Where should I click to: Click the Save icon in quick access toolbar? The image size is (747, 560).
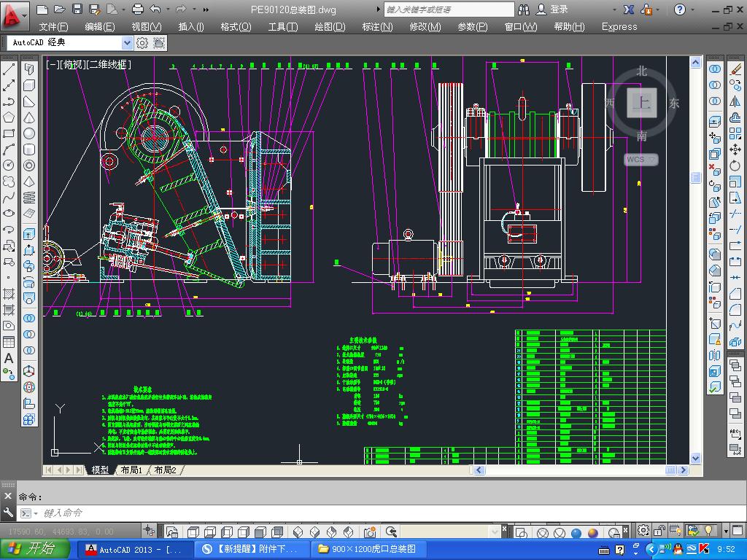click(x=77, y=9)
